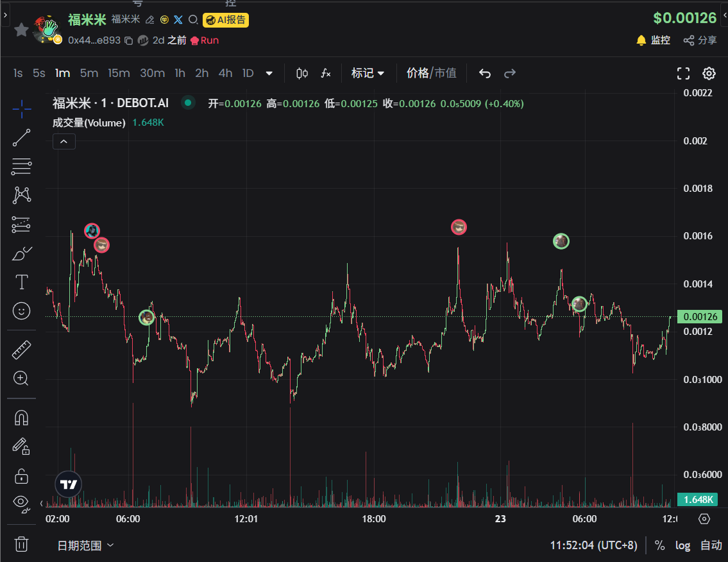Choose the XABCD pattern tool
The image size is (728, 562).
coord(21,195)
